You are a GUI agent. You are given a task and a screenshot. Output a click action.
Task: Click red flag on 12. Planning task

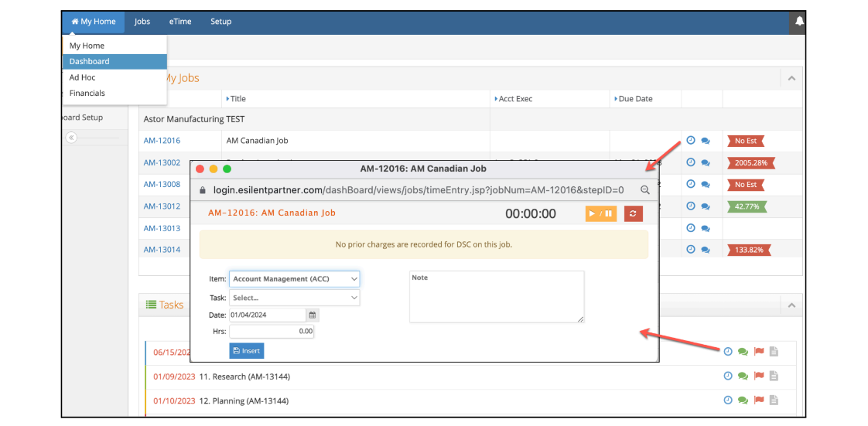[x=759, y=400]
